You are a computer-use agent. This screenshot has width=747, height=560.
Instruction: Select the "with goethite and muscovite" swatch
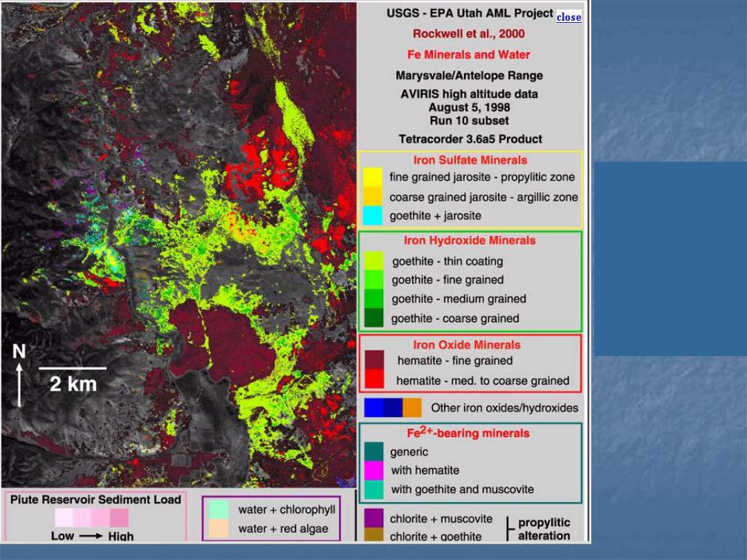(x=374, y=489)
